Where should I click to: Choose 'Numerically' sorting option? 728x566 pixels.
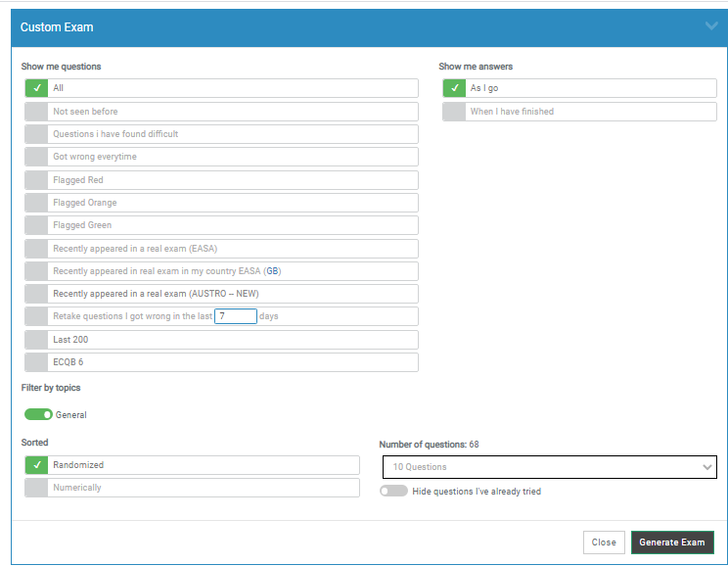tap(37, 488)
